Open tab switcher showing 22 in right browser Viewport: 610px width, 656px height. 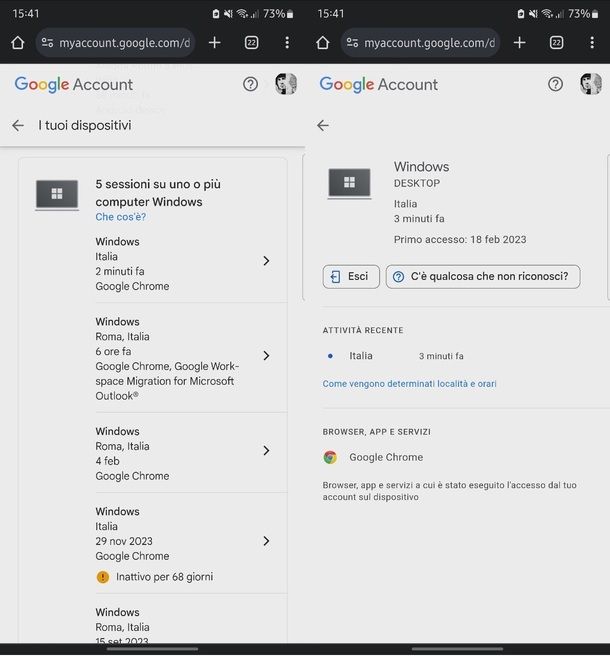[x=556, y=43]
